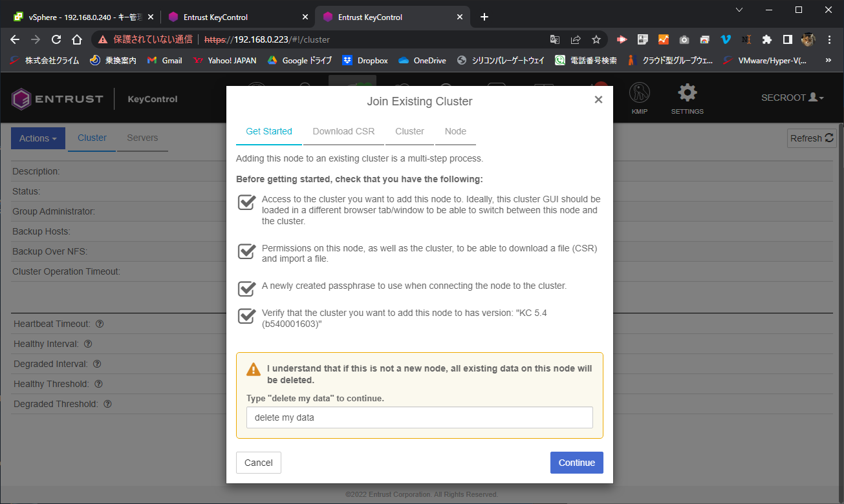
Task: Click the address bar URL
Action: [267, 39]
